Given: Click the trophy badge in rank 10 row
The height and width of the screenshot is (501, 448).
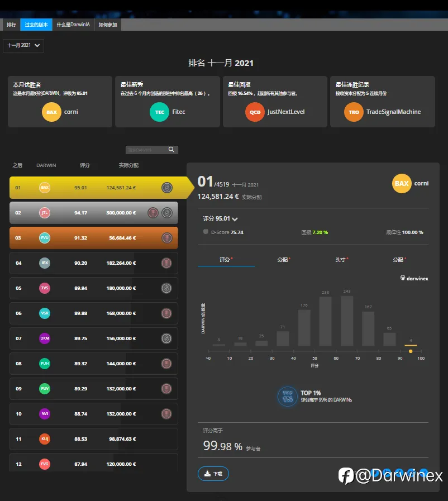Looking at the screenshot, I should click(x=166, y=414).
